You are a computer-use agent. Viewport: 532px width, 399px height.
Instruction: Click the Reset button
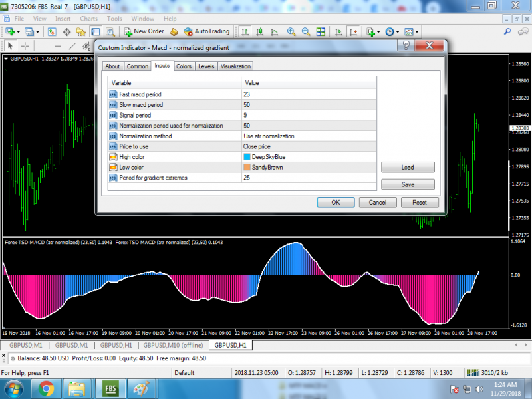(419, 202)
